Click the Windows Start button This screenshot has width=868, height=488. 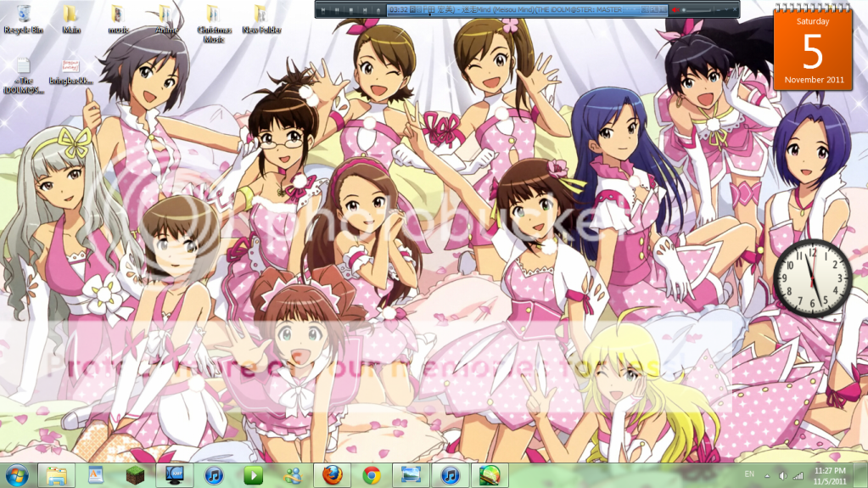16,475
